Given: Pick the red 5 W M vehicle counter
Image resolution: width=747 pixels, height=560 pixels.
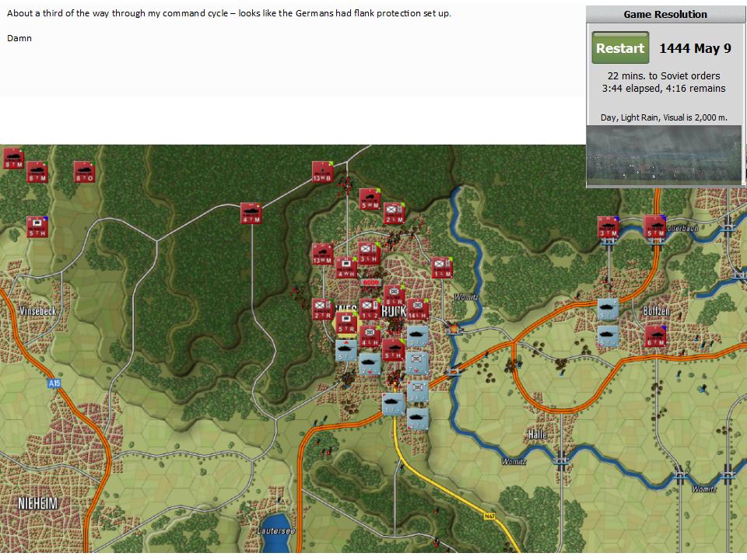Looking at the screenshot, I should [370, 199].
